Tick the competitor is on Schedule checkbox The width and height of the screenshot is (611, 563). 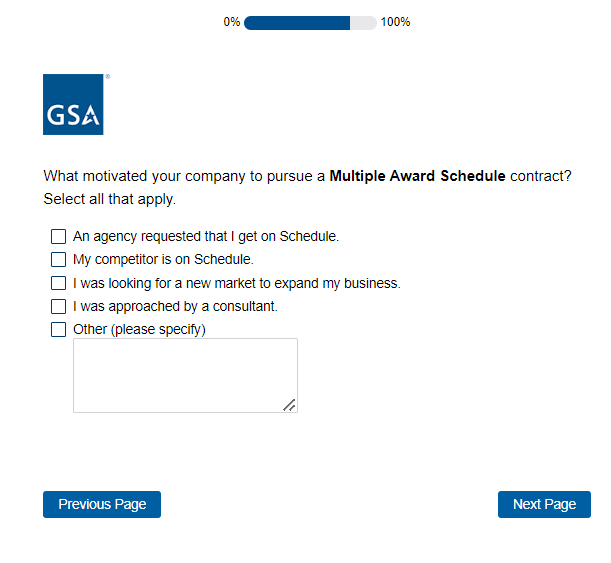tap(58, 260)
